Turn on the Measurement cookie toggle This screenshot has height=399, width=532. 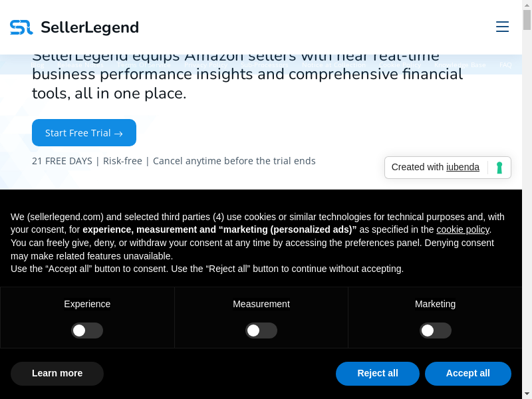261,331
